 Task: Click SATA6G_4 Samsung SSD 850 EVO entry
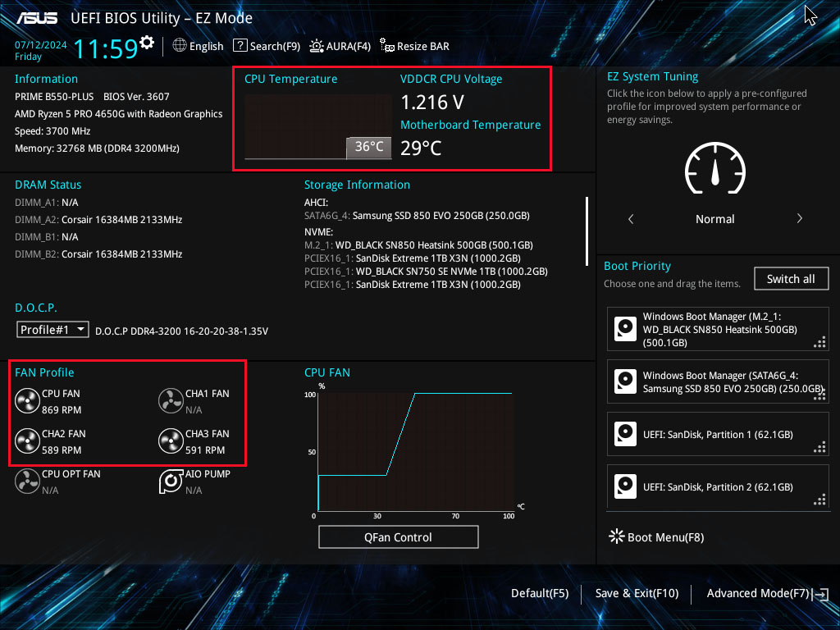pos(417,216)
